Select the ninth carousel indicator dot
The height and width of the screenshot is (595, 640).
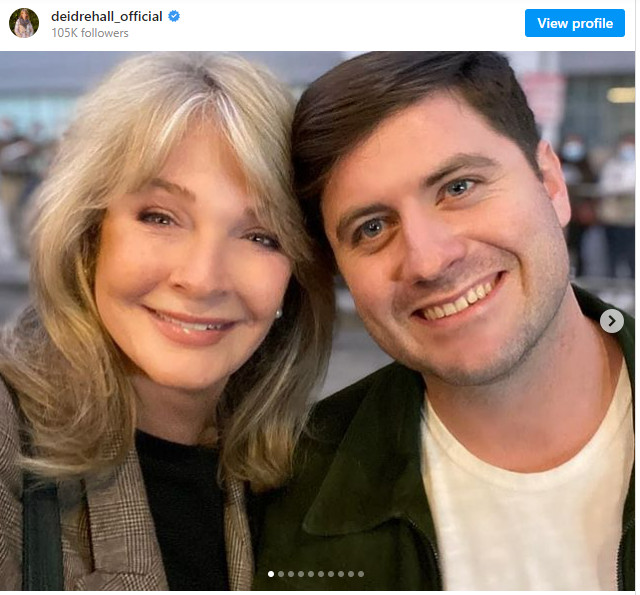tap(351, 574)
